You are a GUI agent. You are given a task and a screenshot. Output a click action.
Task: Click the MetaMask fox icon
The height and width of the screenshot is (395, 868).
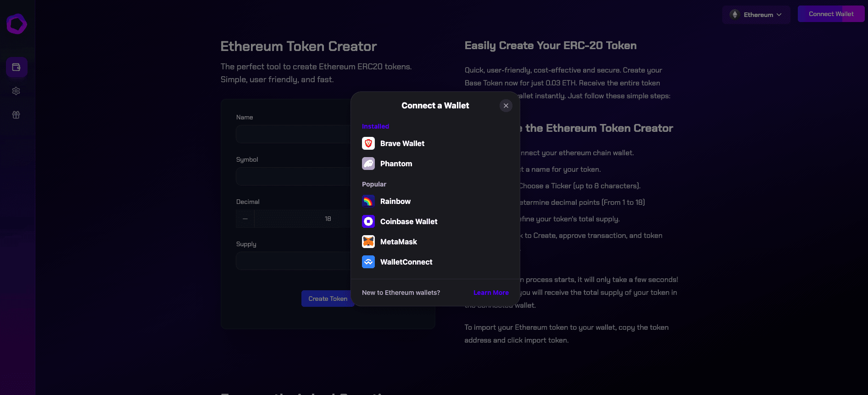point(368,242)
